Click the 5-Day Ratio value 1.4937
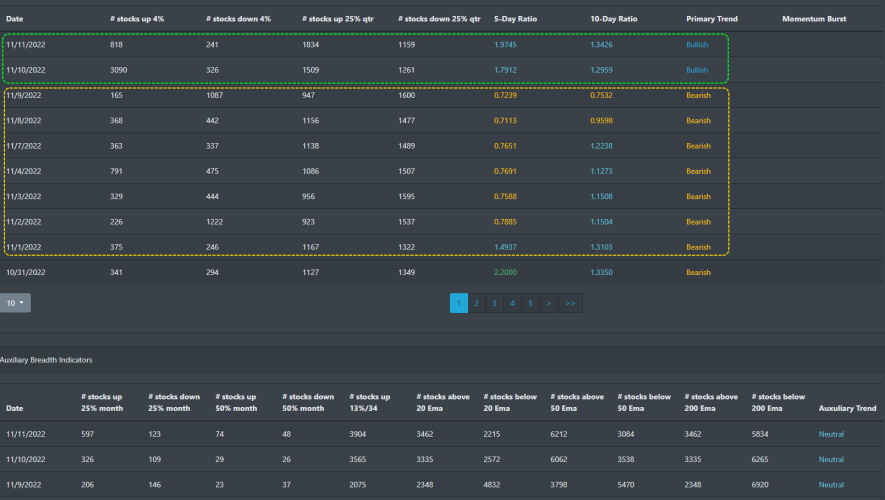 505,247
